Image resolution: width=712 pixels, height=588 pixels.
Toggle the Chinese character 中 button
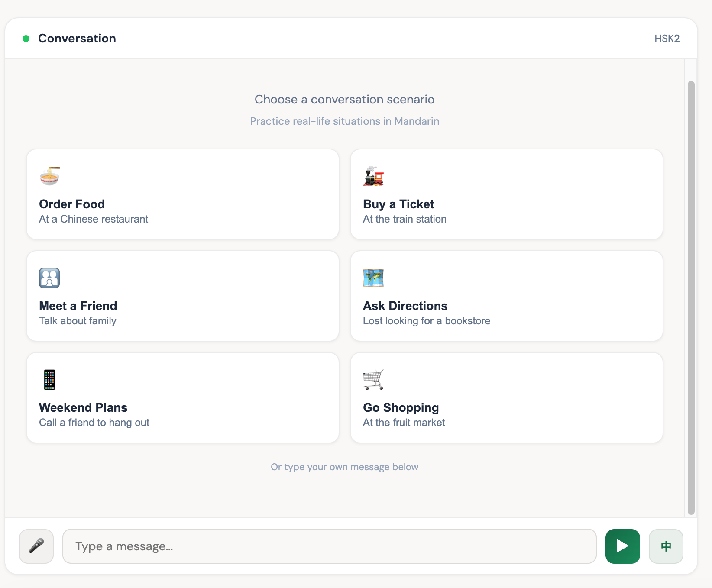(666, 546)
